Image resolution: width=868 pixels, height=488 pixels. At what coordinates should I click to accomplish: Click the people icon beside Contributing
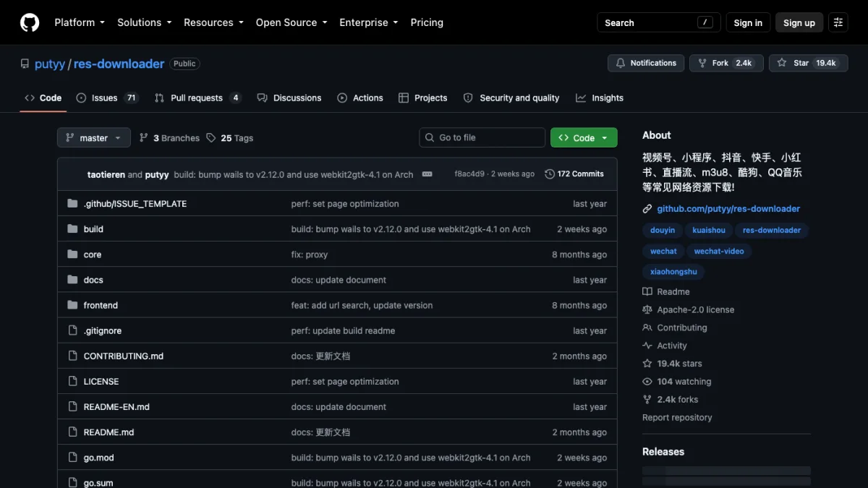click(x=647, y=328)
